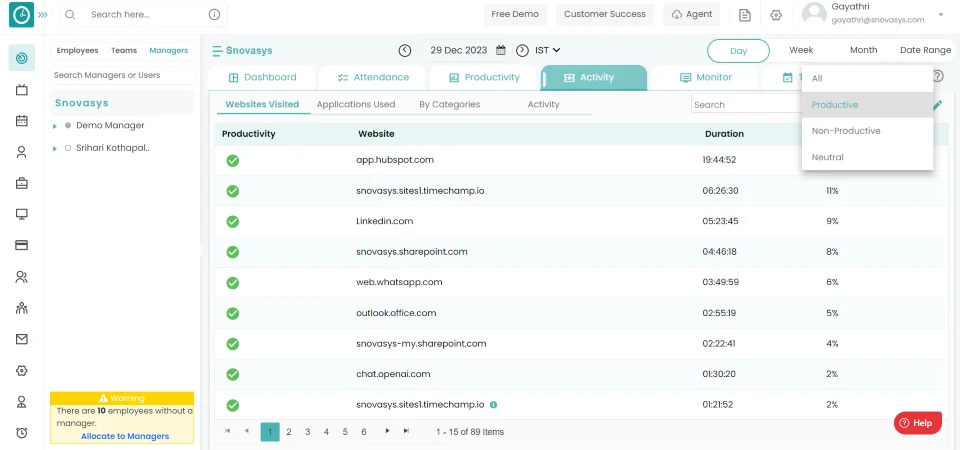Screen dimensions: 960x450
Task: Open the gear settings sidebar icon
Action: [21, 370]
